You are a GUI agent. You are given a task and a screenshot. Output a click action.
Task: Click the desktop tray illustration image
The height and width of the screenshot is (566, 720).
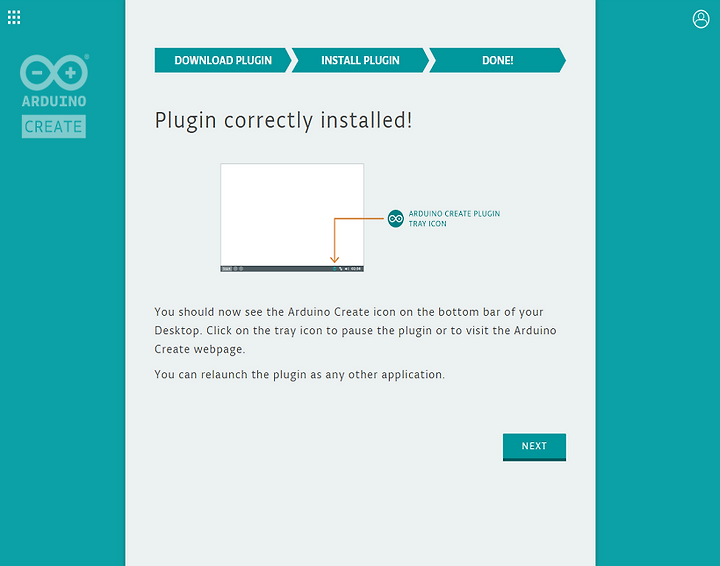tap(292, 218)
